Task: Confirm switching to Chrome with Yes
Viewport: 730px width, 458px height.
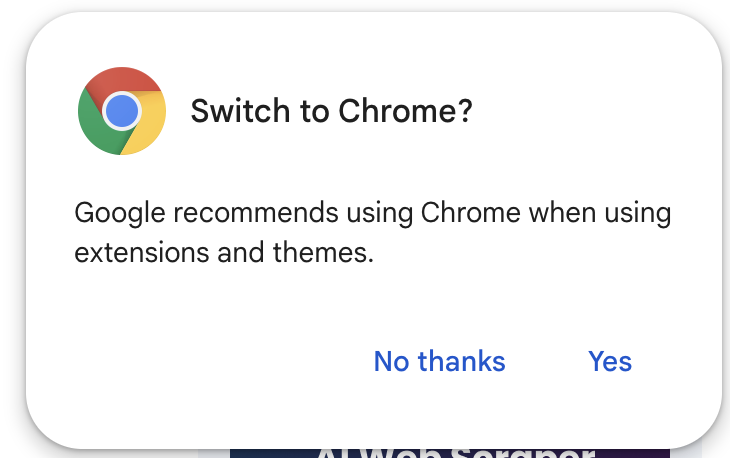Action: [610, 361]
